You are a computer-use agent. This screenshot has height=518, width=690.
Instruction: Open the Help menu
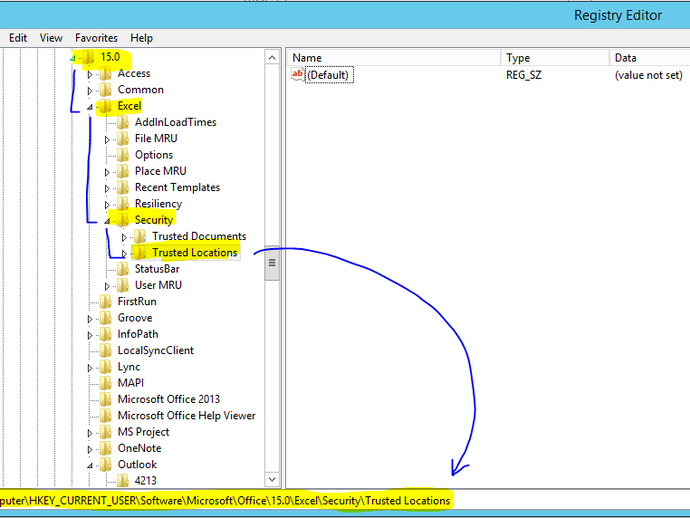coord(141,38)
